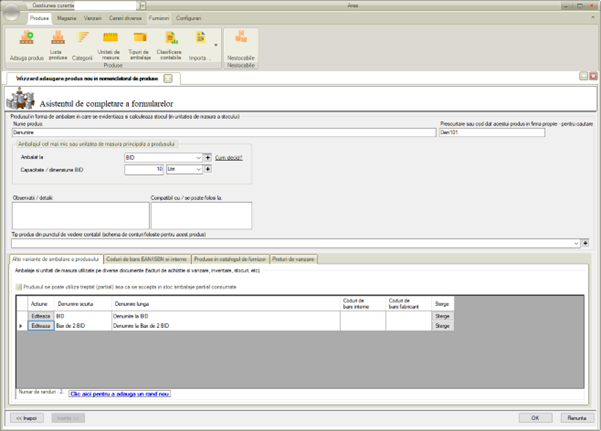Screen dimensions: 601x431
Task: Click the Renunta button
Action: pos(577,418)
